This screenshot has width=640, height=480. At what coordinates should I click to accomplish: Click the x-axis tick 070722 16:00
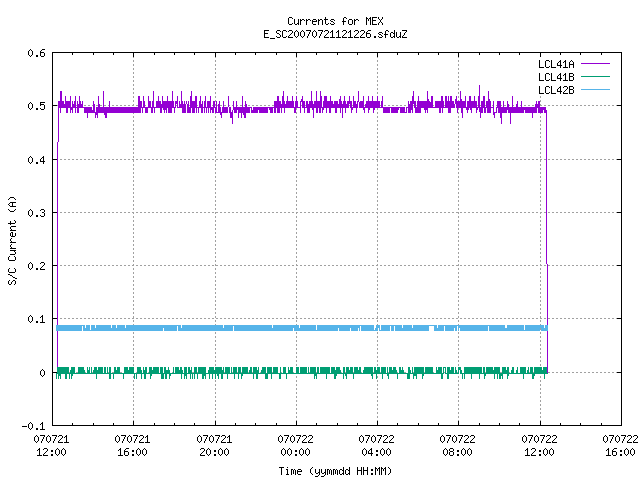(620, 445)
